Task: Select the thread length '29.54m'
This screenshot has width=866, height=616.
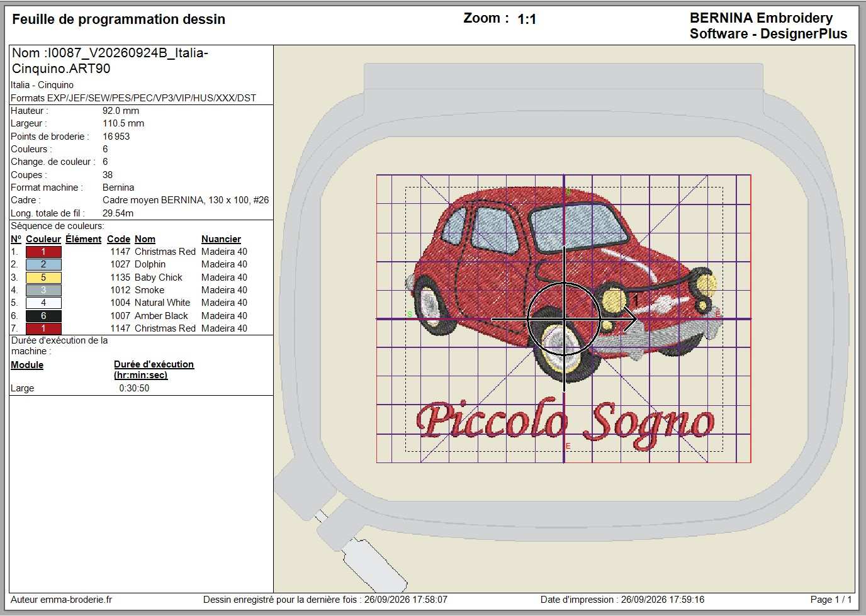Action: coord(118,213)
